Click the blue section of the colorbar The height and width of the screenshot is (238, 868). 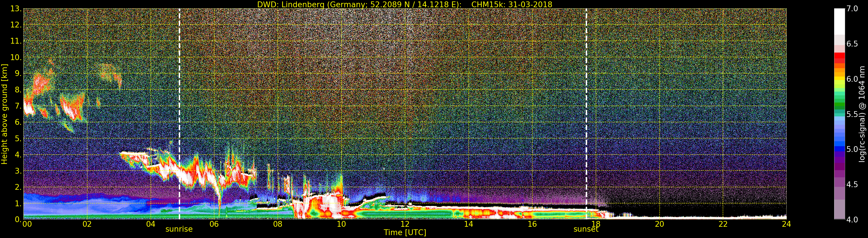[x=839, y=142]
